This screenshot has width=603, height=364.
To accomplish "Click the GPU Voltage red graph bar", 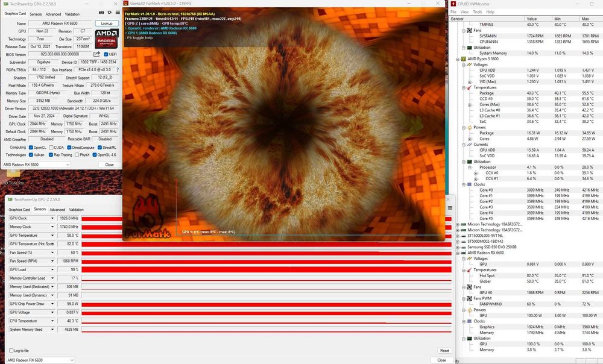I will (266, 313).
